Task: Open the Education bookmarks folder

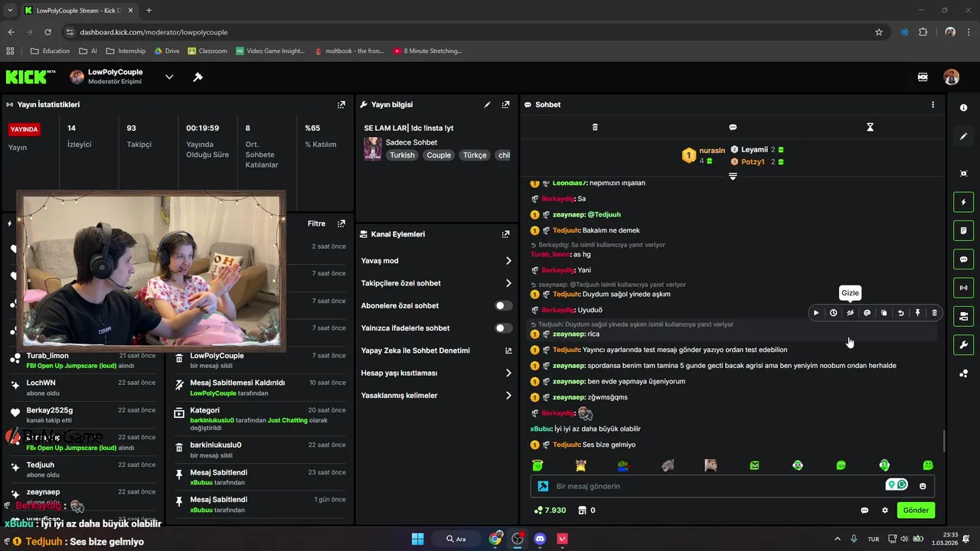Action: (x=50, y=51)
